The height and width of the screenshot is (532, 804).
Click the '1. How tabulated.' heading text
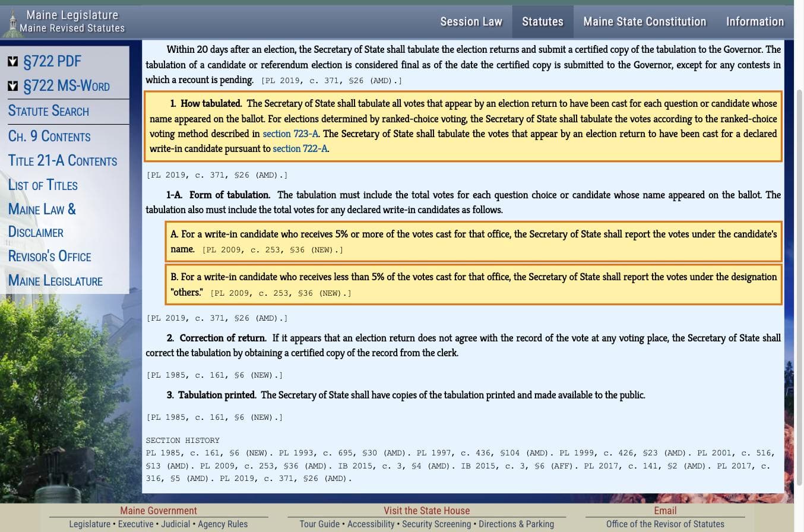point(205,103)
